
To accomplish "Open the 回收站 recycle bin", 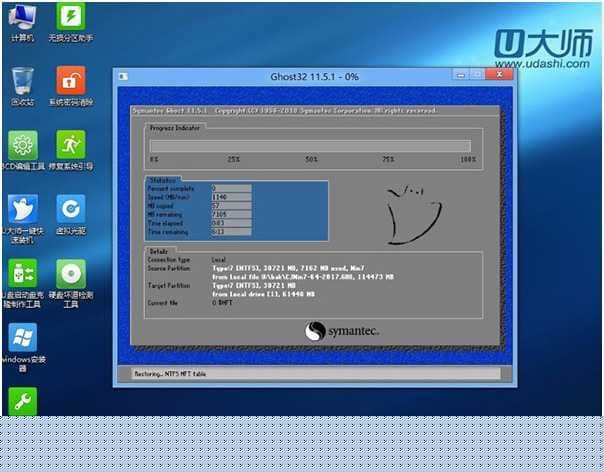I will 22,81.
